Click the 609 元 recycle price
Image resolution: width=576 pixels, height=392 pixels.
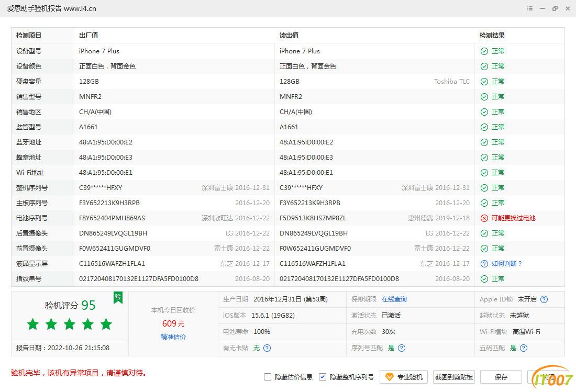click(173, 324)
